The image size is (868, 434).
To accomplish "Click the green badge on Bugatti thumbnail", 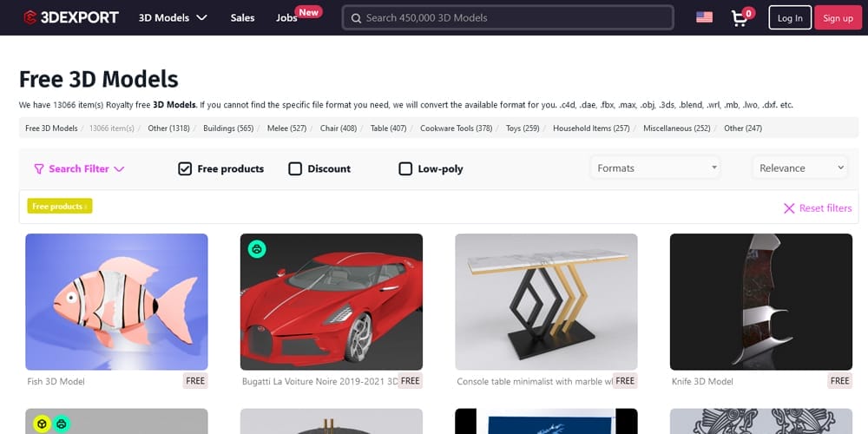I will point(257,249).
